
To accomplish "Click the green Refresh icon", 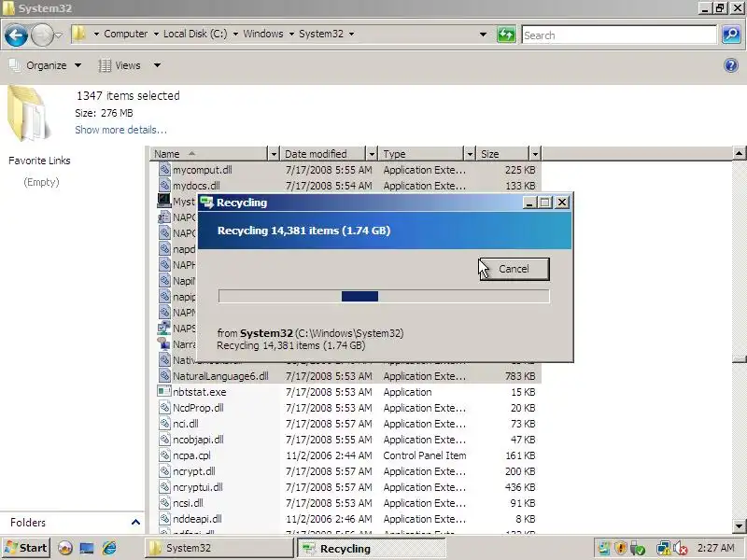I will [x=506, y=35].
